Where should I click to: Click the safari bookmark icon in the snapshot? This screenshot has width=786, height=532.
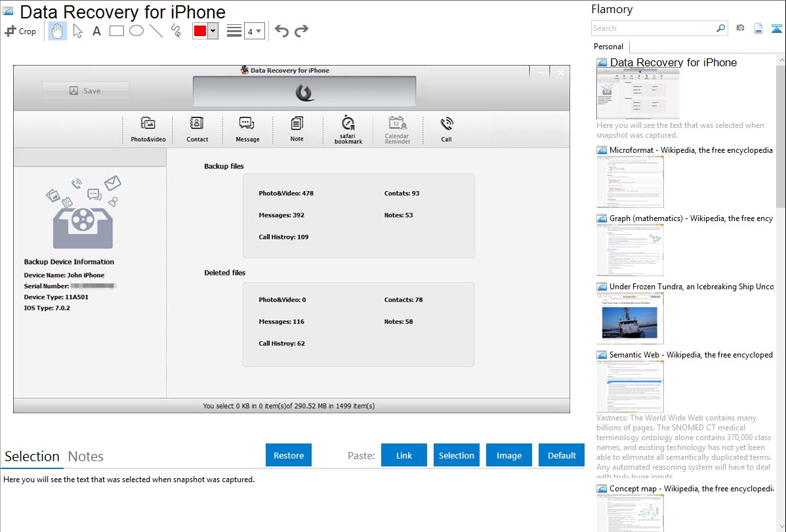(348, 130)
